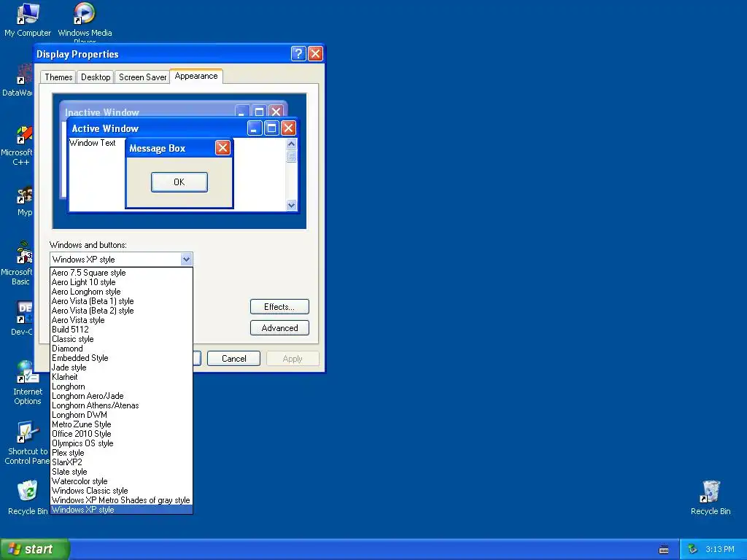Choose Metro Zune Style entry

click(122, 424)
